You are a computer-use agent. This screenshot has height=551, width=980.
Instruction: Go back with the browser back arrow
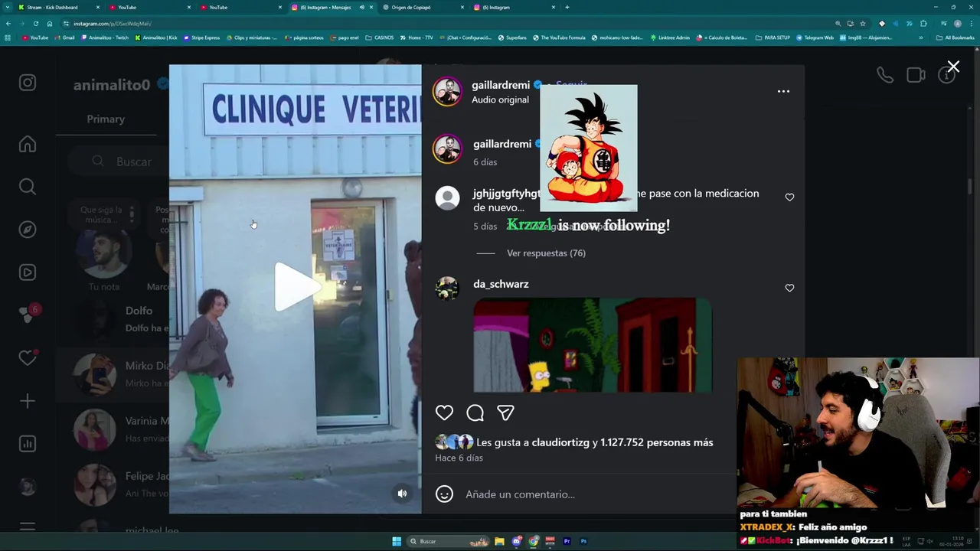[8, 24]
